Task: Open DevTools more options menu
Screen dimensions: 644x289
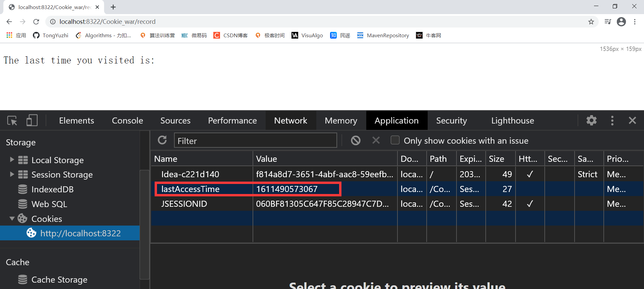Action: 612,121
